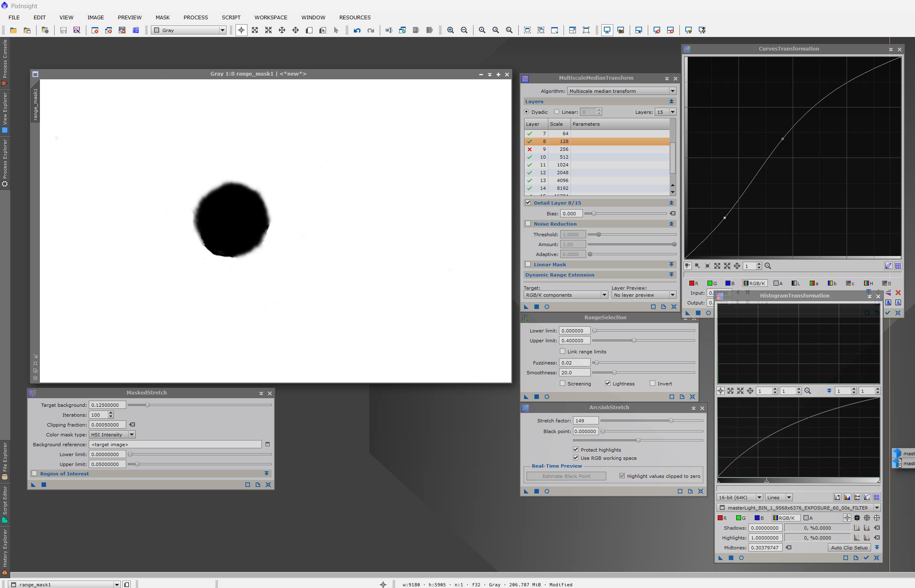Click the Open file folder icon
915x588 pixels.
(x=14, y=30)
